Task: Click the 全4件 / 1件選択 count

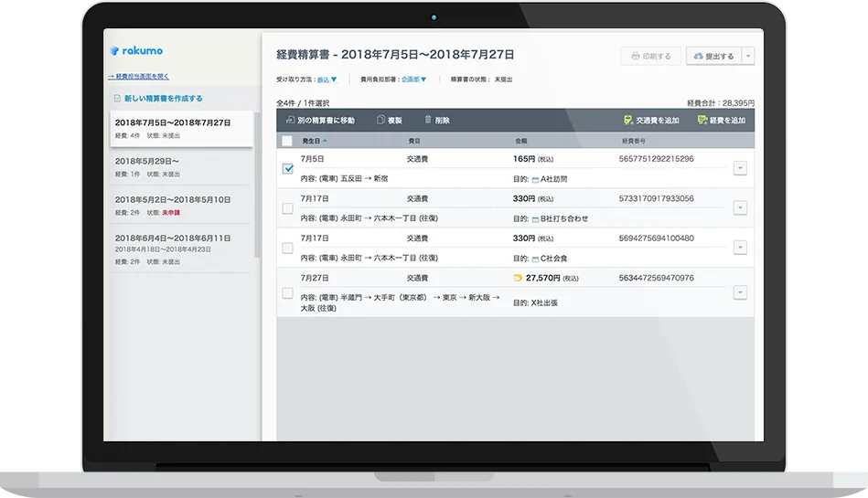Action: point(303,103)
